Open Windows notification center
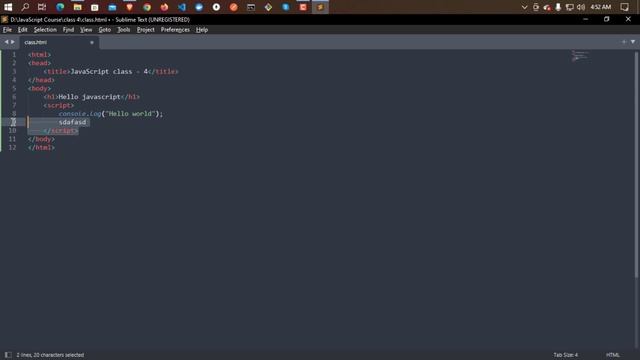 (x=624, y=7)
